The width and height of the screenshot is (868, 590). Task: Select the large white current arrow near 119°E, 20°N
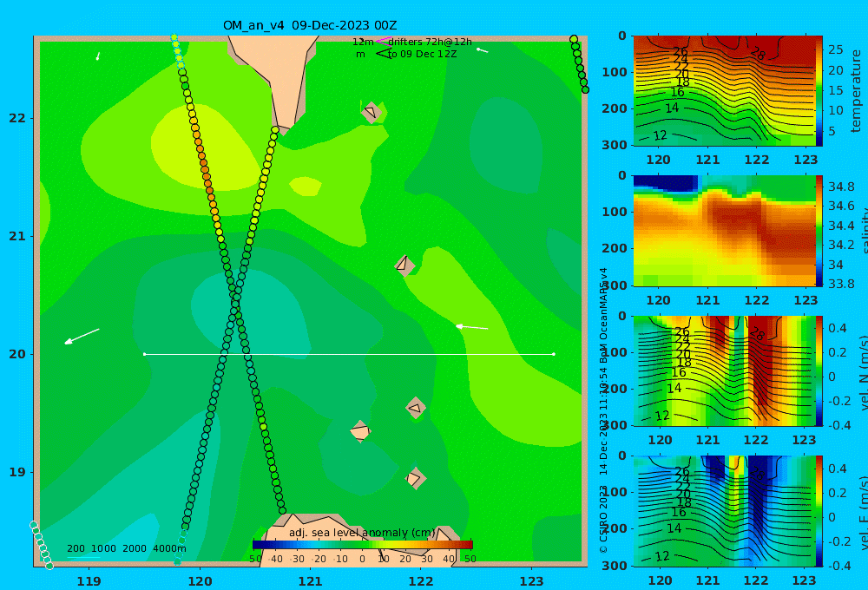pos(82,336)
